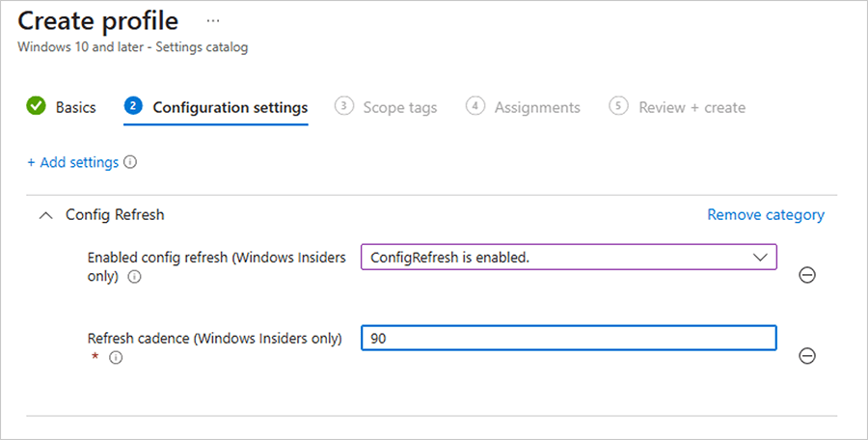Go to the Scope tags step
The height and width of the screenshot is (440, 868).
399,107
